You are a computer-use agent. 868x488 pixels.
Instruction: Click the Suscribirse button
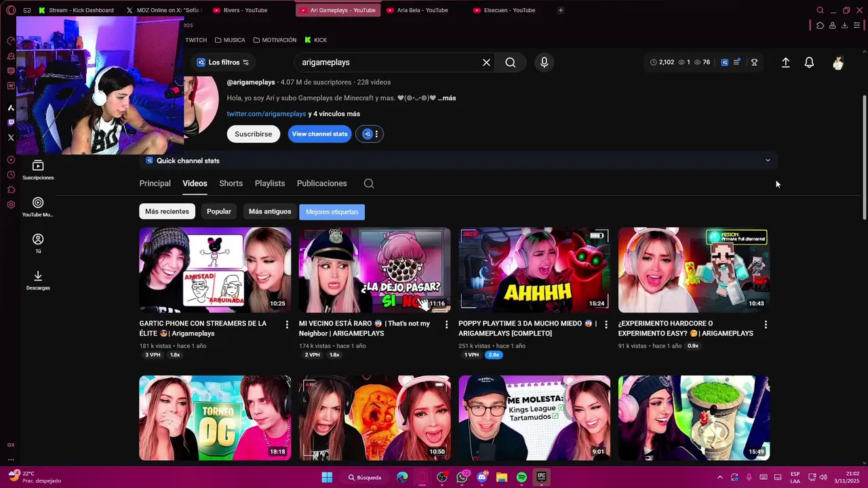(254, 134)
